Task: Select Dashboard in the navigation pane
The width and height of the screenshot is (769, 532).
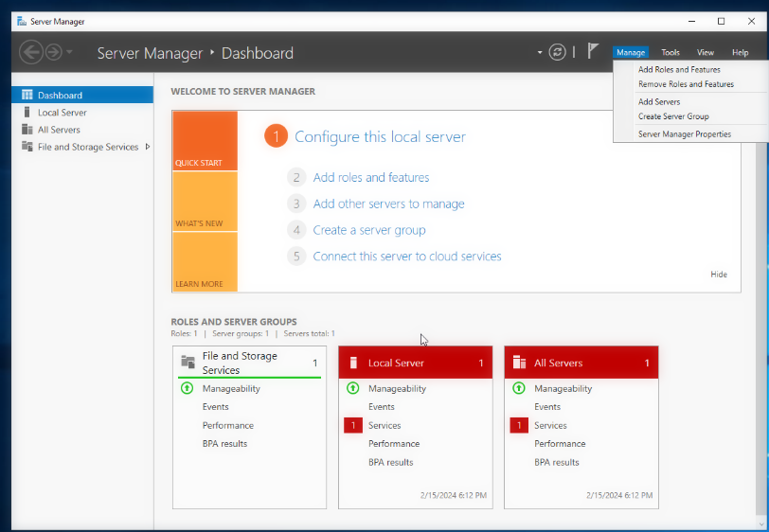Action: pos(82,95)
